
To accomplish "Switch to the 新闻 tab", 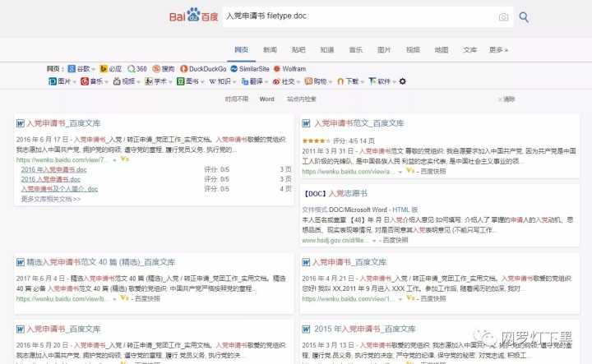I will point(270,50).
